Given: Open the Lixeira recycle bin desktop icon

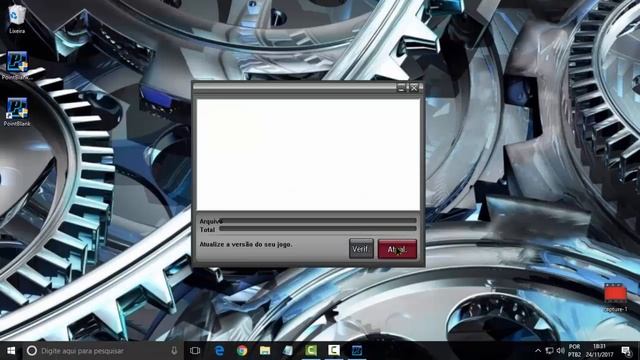Looking at the screenshot, I should coord(17,19).
